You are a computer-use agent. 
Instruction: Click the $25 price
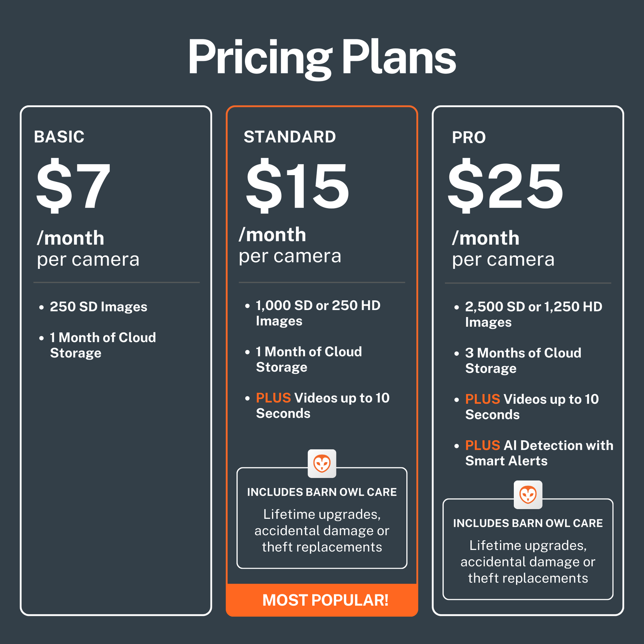[x=505, y=185]
